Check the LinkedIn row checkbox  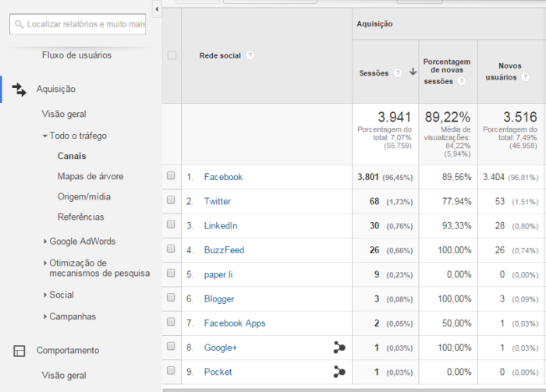point(171,224)
